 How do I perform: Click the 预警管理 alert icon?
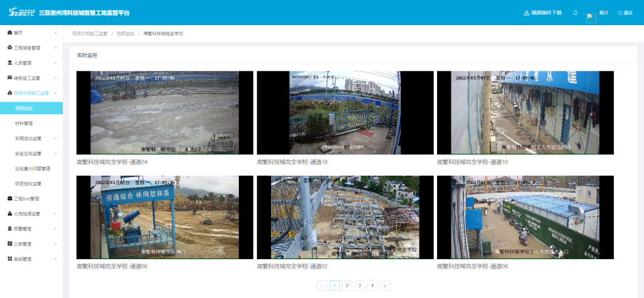9,229
